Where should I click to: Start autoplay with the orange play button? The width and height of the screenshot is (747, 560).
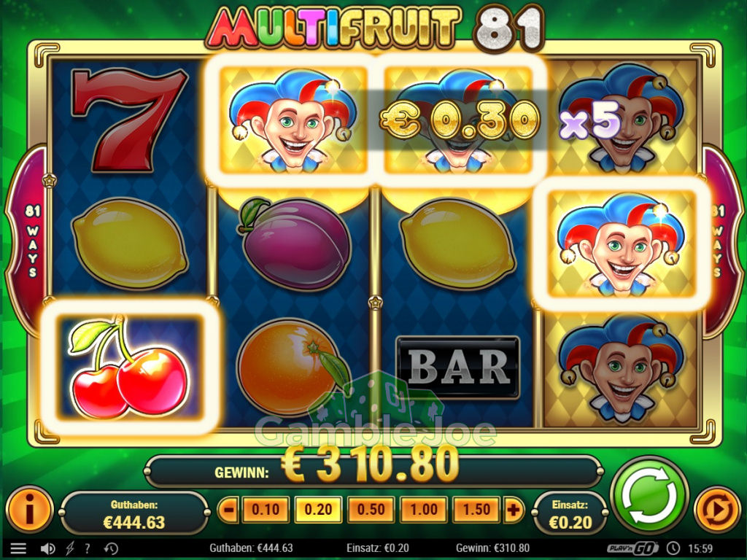pos(717,510)
